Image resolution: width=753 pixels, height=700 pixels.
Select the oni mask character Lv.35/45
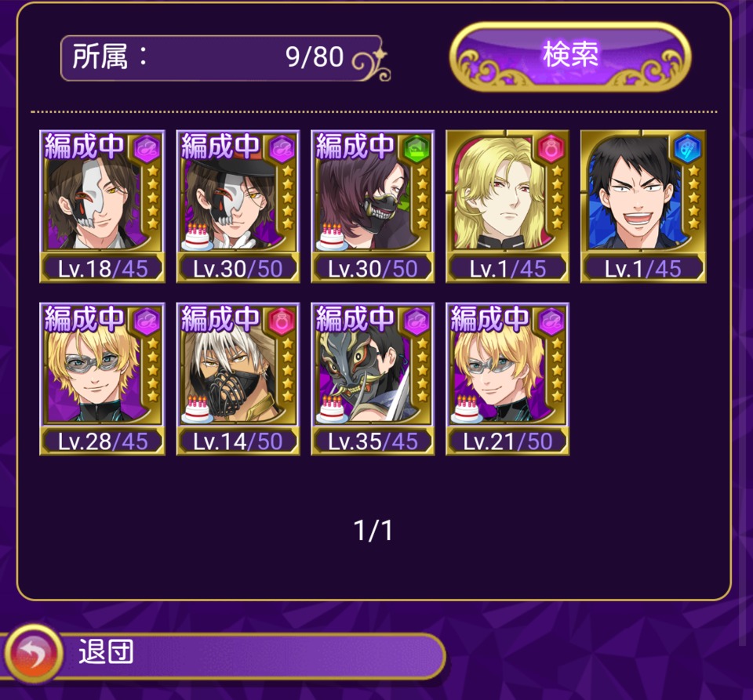pyautogui.click(x=373, y=379)
